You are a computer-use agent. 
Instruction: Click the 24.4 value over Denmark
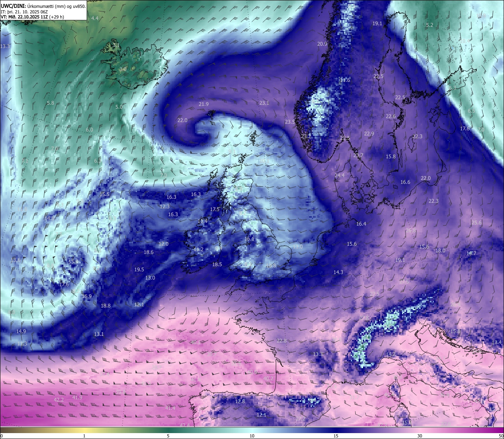point(339,176)
